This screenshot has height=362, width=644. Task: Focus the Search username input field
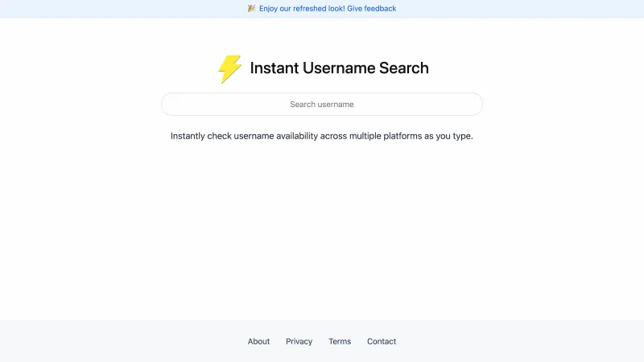(x=322, y=105)
